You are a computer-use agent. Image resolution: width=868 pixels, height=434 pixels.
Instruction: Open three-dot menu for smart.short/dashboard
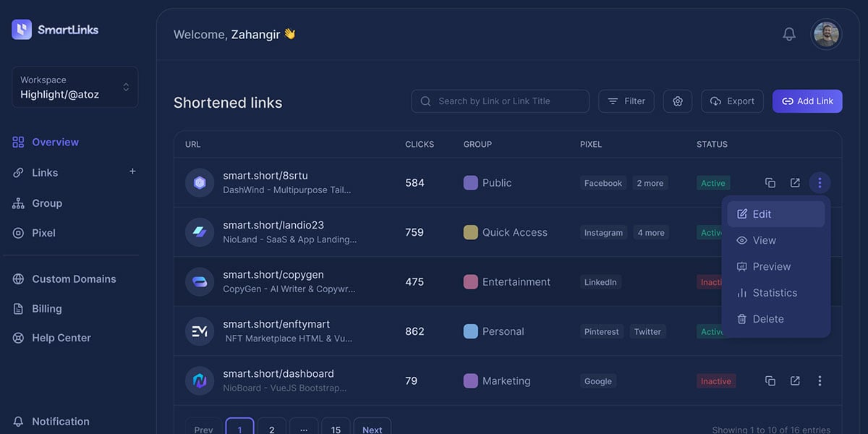[820, 380]
